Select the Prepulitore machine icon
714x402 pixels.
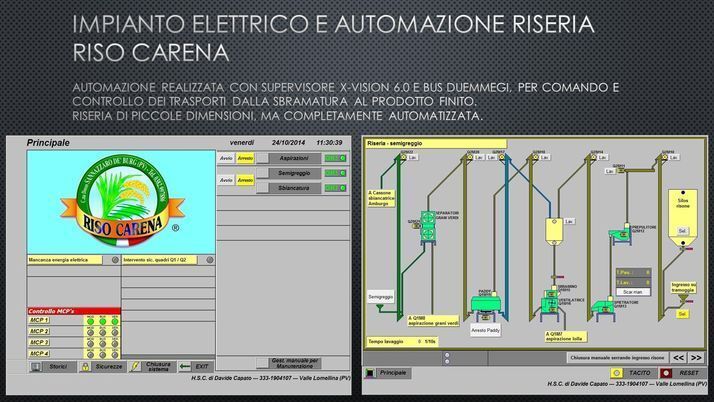[x=619, y=235]
